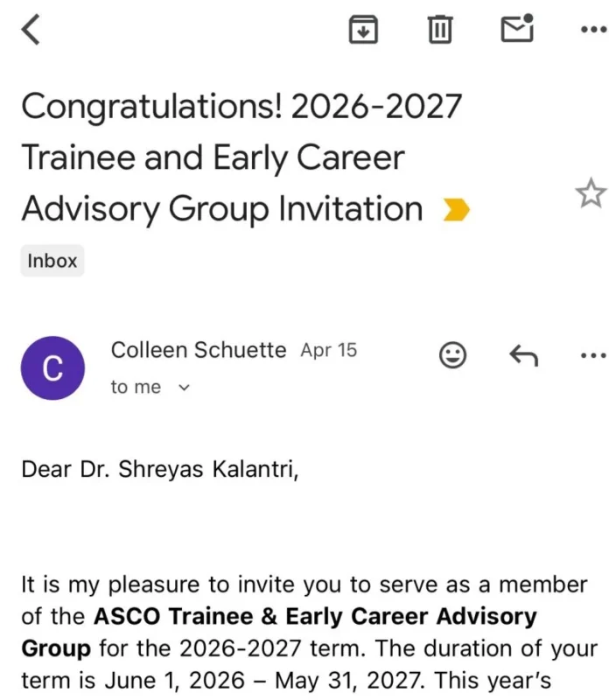Viewport: 609px width, 700px height.
Task: Star this email
Action: tap(591, 193)
